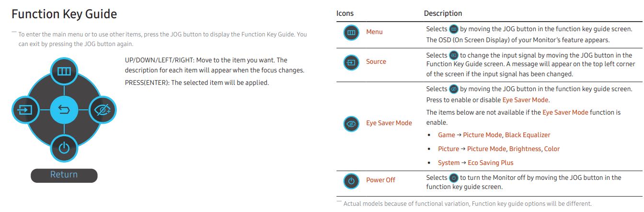Click the Source icon on the diagram's left

(25, 110)
